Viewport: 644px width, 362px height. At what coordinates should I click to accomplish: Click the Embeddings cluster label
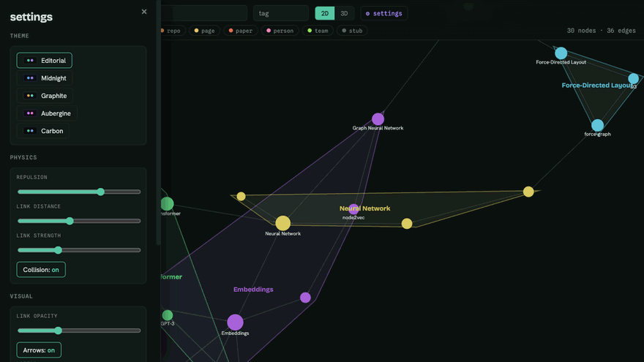pyautogui.click(x=253, y=290)
